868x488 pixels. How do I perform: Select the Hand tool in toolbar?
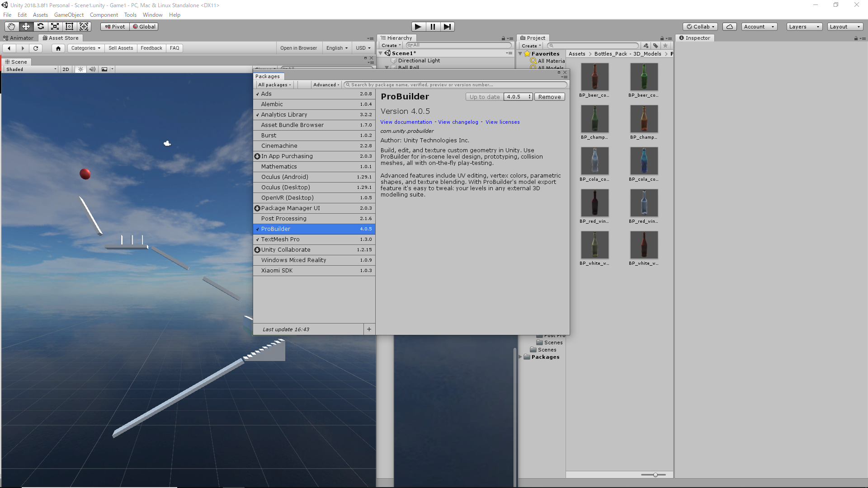(x=11, y=27)
